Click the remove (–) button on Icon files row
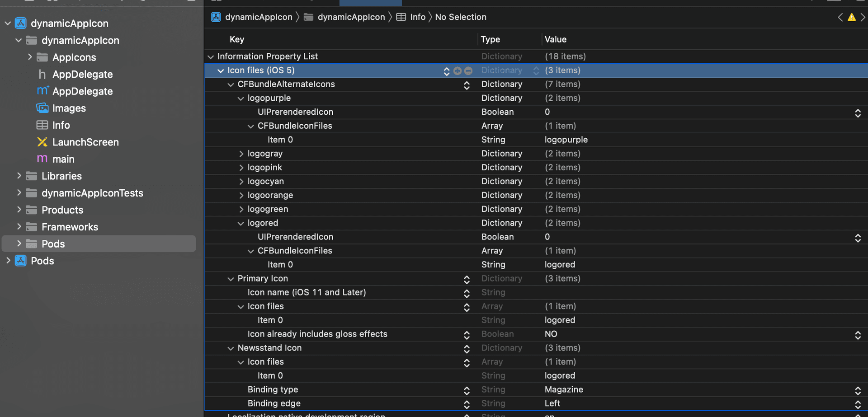Viewport: 868px width, 417px height. (x=468, y=71)
